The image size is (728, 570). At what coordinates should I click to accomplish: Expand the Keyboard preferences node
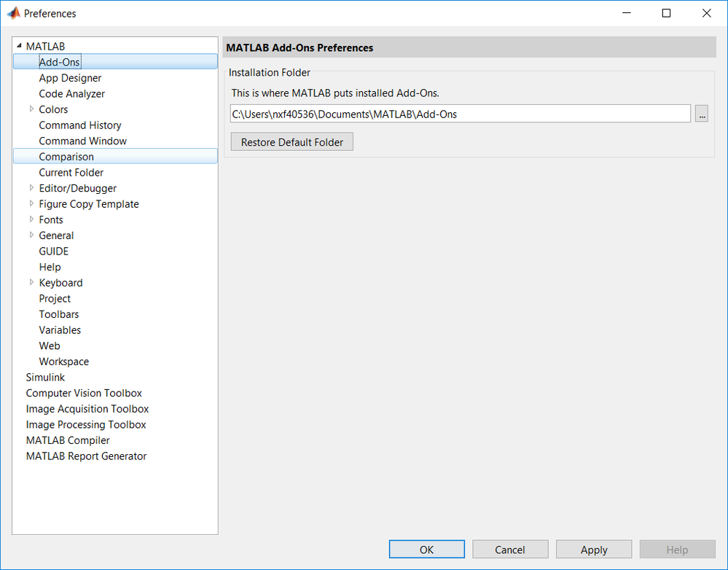pos(31,283)
